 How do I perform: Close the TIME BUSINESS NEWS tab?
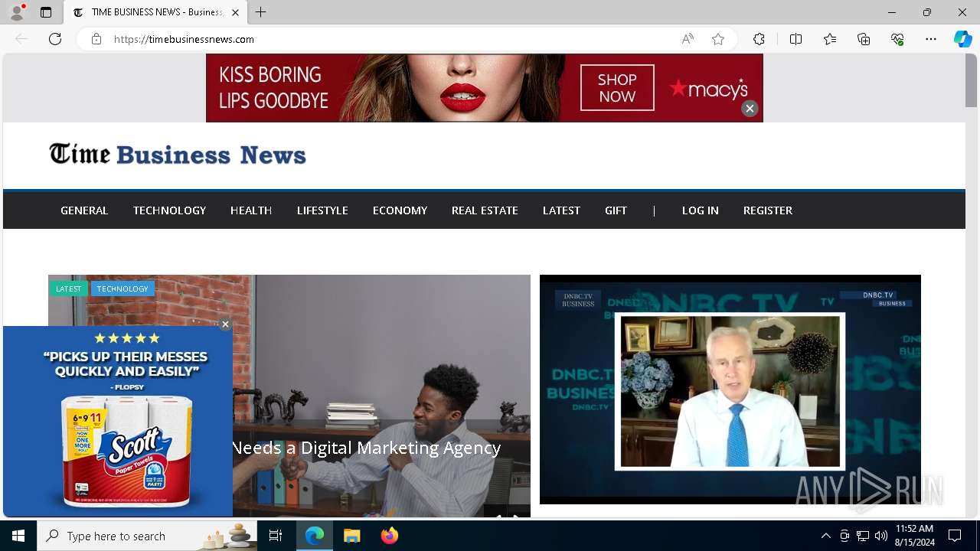[235, 12]
